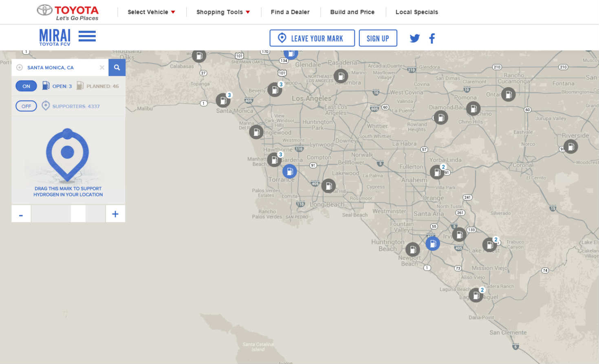The width and height of the screenshot is (599, 364).
Task: Clear the Santa Monica search text
Action: coord(102,68)
